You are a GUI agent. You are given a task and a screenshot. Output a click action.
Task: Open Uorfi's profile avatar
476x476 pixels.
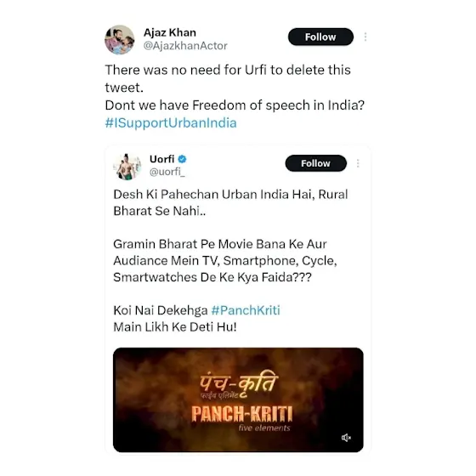point(127,167)
